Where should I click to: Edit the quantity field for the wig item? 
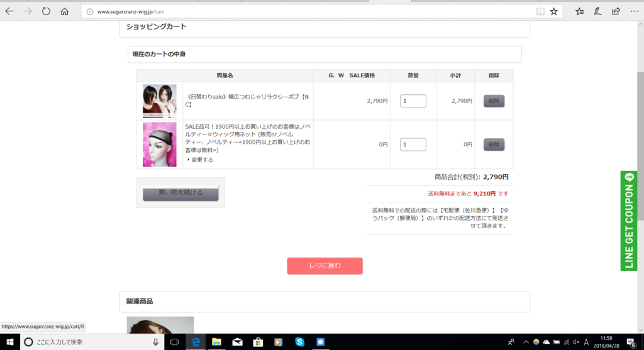413,101
